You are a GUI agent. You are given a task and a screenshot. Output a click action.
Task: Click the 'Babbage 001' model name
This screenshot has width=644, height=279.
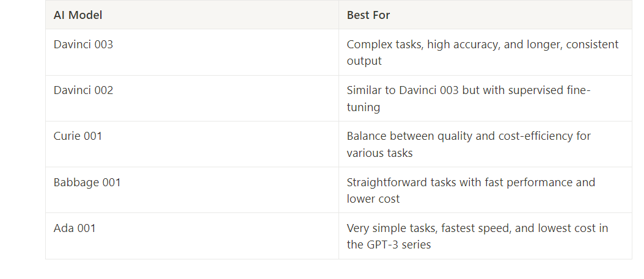tap(87, 183)
